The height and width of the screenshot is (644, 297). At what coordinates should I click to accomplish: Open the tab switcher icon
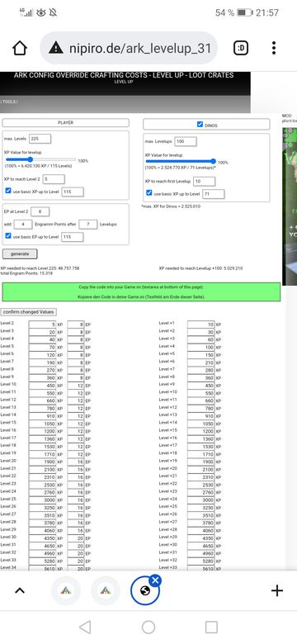tap(241, 49)
